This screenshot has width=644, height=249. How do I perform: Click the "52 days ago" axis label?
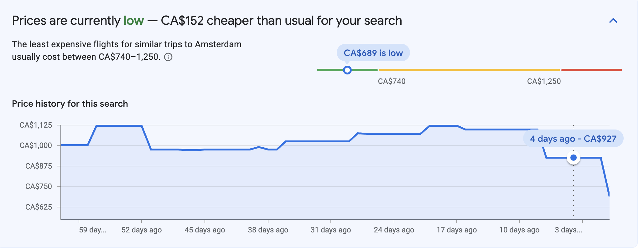(142, 230)
